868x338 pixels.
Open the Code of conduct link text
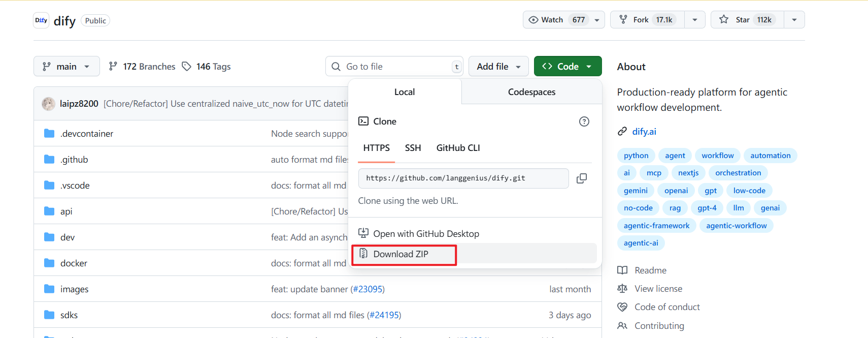pyautogui.click(x=667, y=307)
